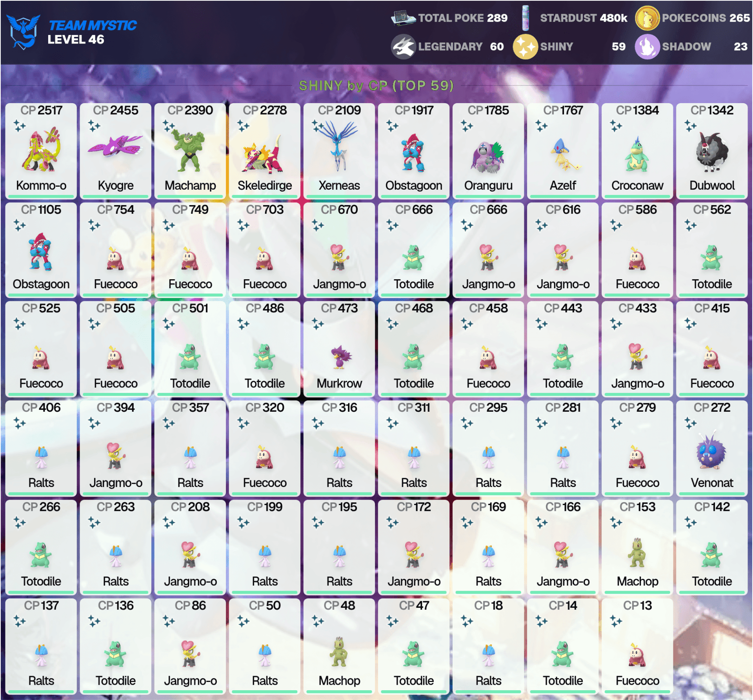753x700 pixels.
Task: Open the CP 616 Jangmo-o card image
Action: [x=563, y=257]
